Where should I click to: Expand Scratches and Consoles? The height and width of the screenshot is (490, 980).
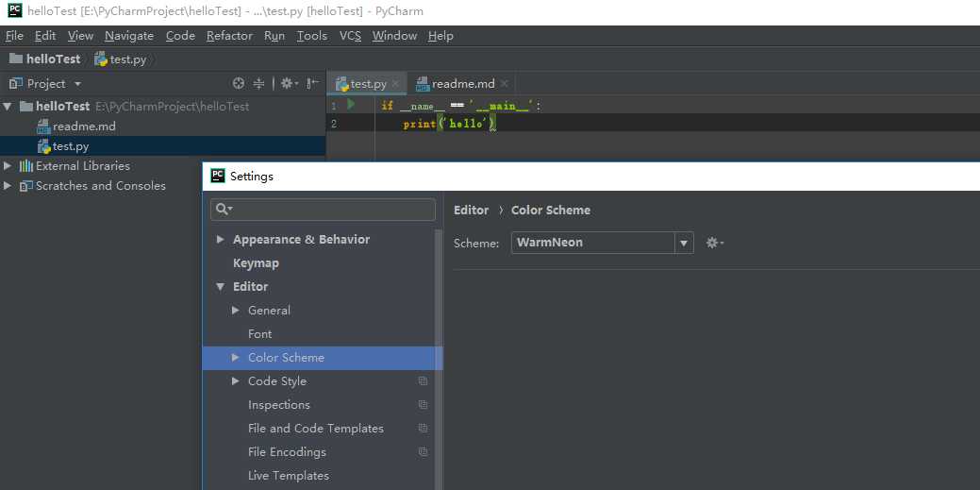tap(8, 186)
